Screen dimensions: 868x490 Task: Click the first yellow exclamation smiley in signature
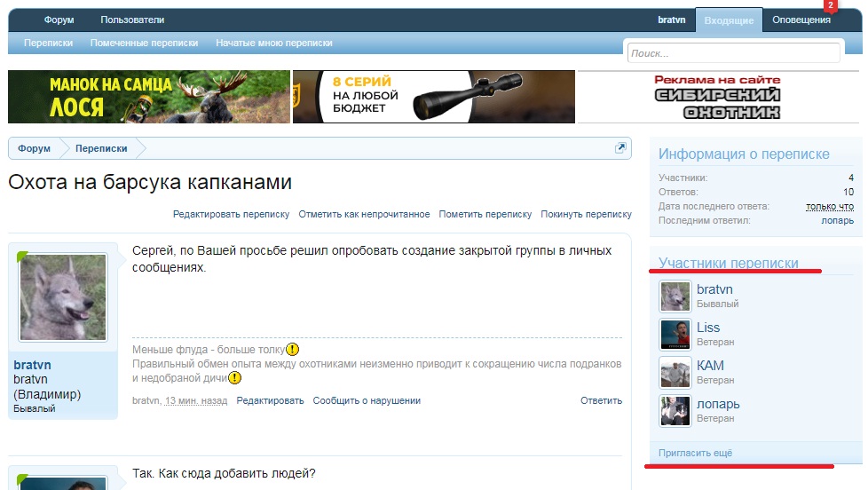[292, 350]
